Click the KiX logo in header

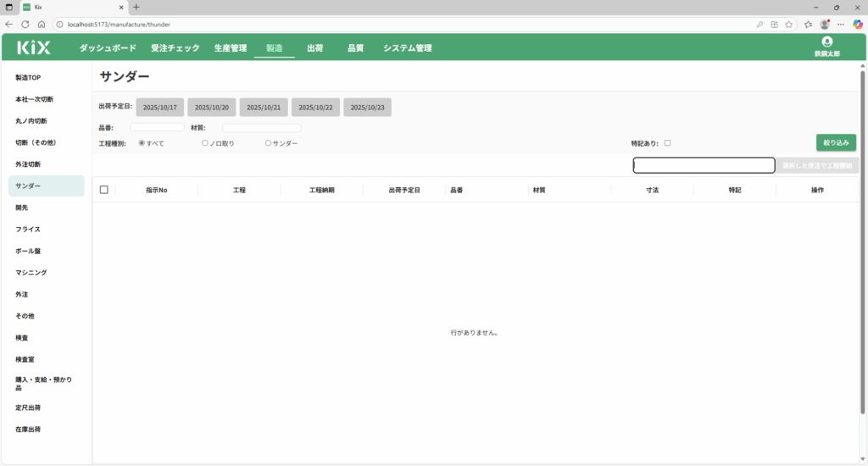(34, 48)
